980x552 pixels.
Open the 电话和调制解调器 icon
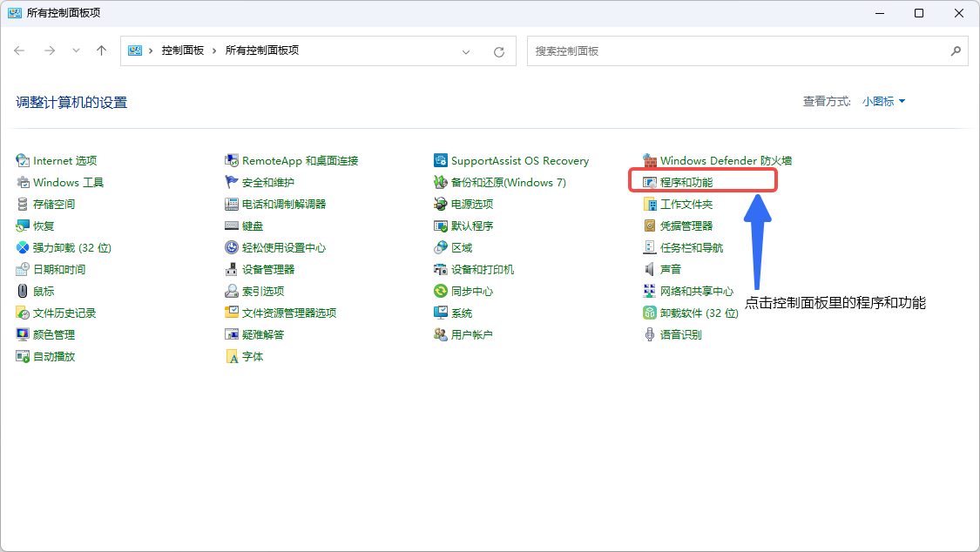pos(232,205)
